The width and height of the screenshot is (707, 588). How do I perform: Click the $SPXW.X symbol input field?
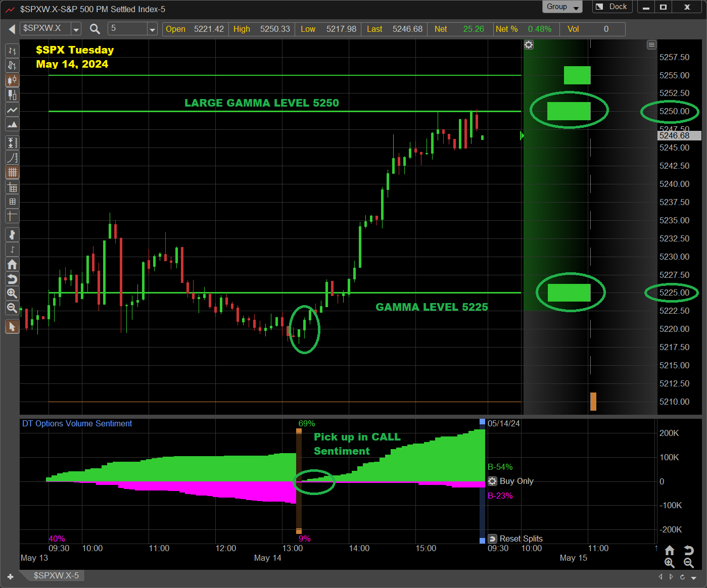tap(45, 29)
